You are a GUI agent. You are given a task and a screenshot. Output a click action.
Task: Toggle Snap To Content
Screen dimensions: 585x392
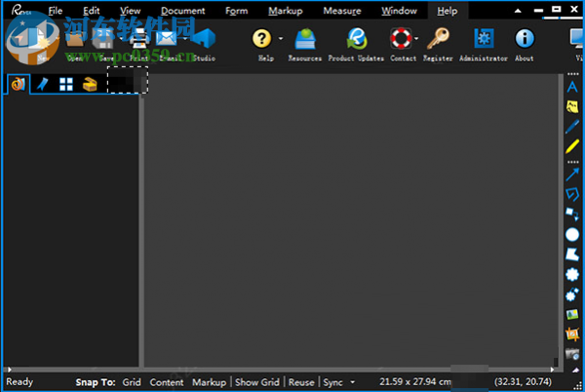tap(167, 382)
